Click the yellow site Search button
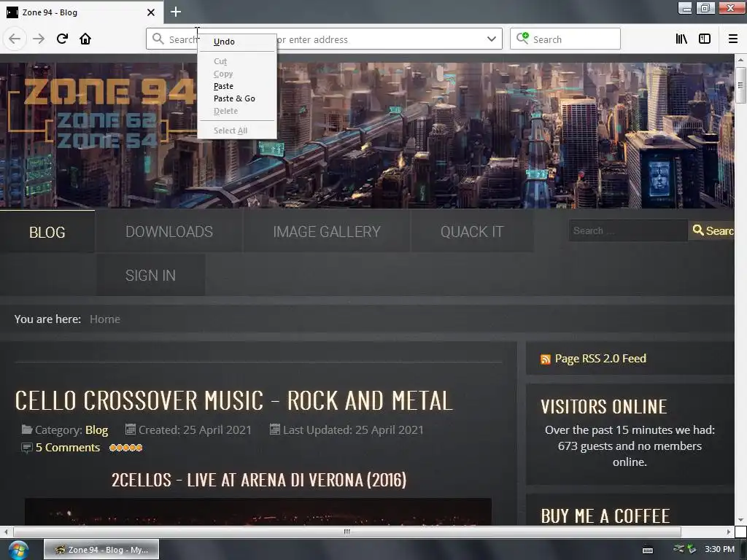 712,230
